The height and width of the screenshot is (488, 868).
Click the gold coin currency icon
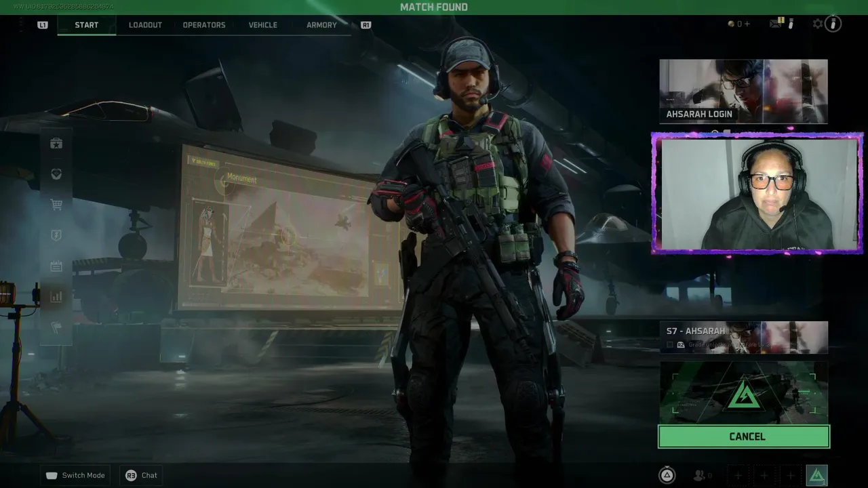point(731,24)
